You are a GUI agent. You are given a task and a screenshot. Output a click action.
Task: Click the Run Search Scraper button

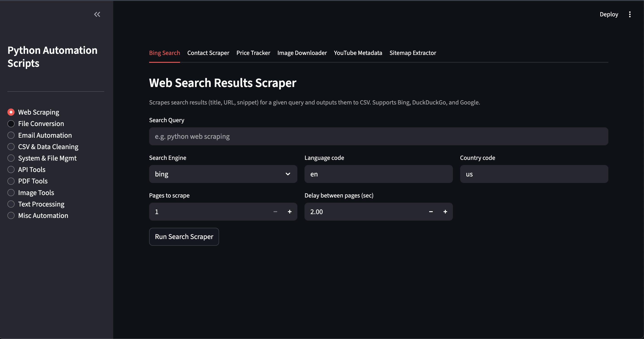point(184,237)
